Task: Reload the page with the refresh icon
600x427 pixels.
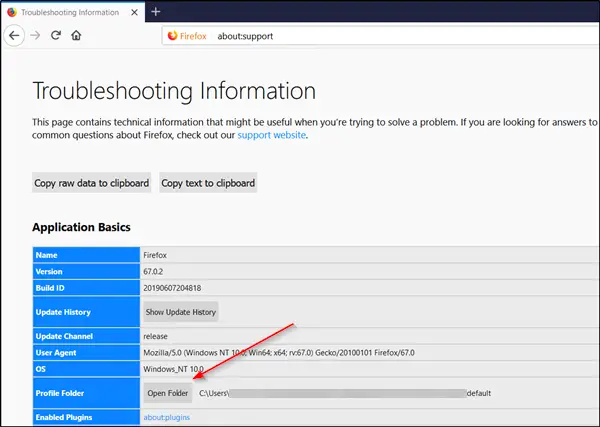Action: 56,36
